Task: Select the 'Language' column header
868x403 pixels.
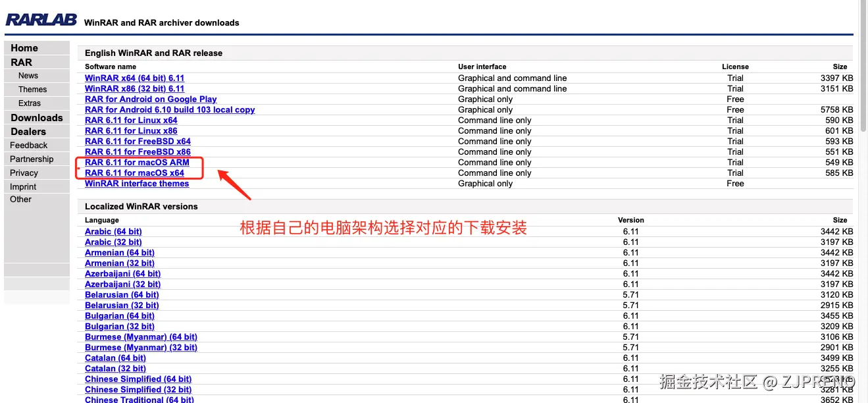Action: [102, 220]
